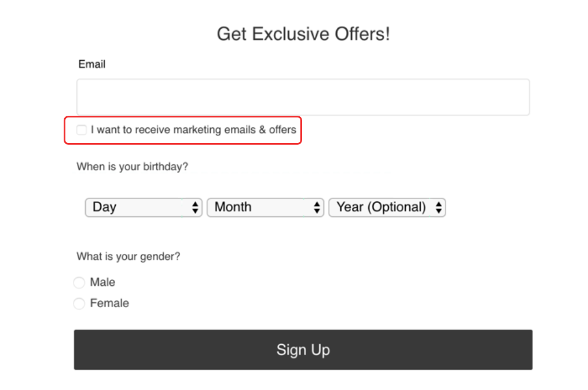The width and height of the screenshot is (588, 390).
Task: Click the "When is your birthday?" question text
Action: point(132,167)
